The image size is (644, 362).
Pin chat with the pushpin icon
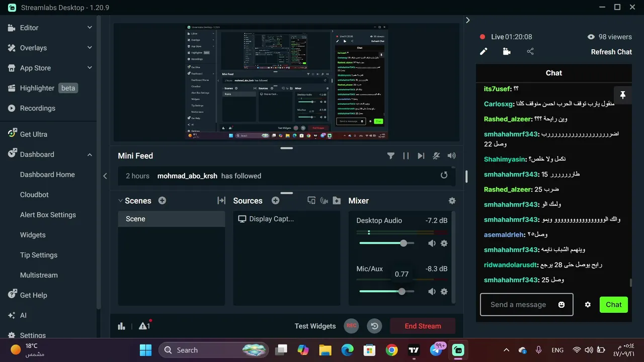(x=622, y=95)
